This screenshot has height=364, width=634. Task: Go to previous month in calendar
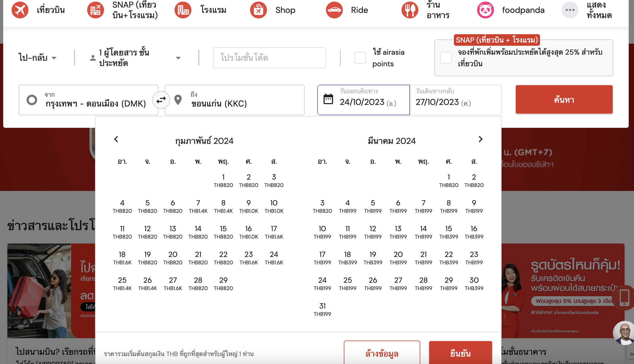[x=116, y=139]
